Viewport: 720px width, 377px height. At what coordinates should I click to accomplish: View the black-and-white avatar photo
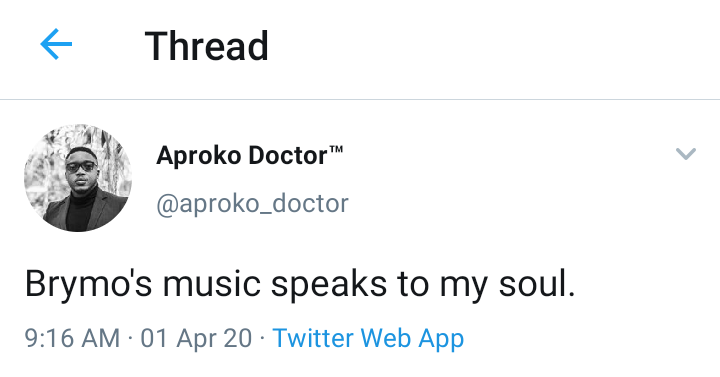(x=78, y=178)
